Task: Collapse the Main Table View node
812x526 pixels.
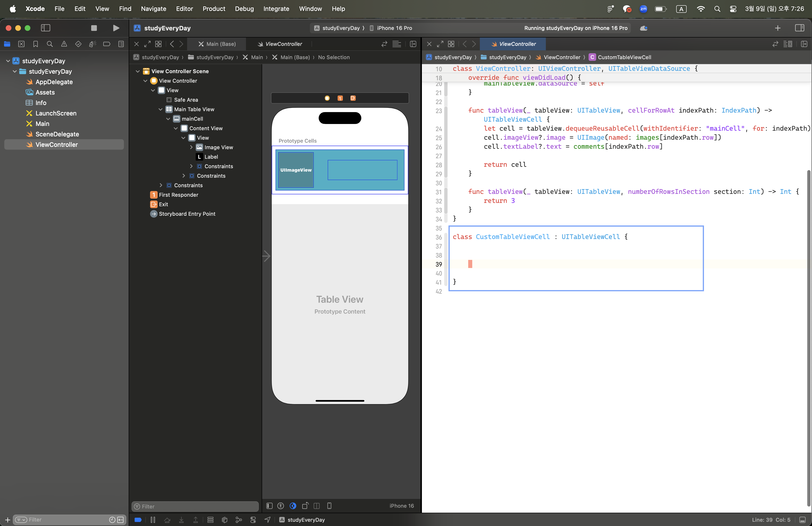Action: tap(161, 109)
